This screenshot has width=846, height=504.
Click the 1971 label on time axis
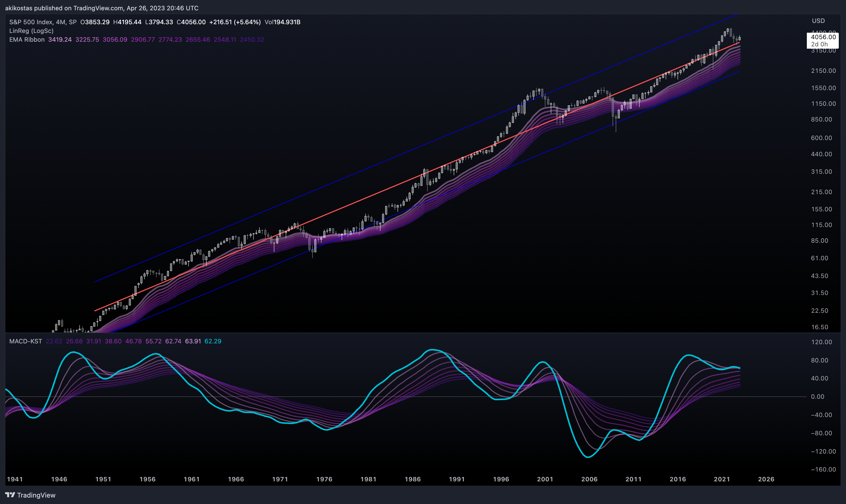(280, 479)
